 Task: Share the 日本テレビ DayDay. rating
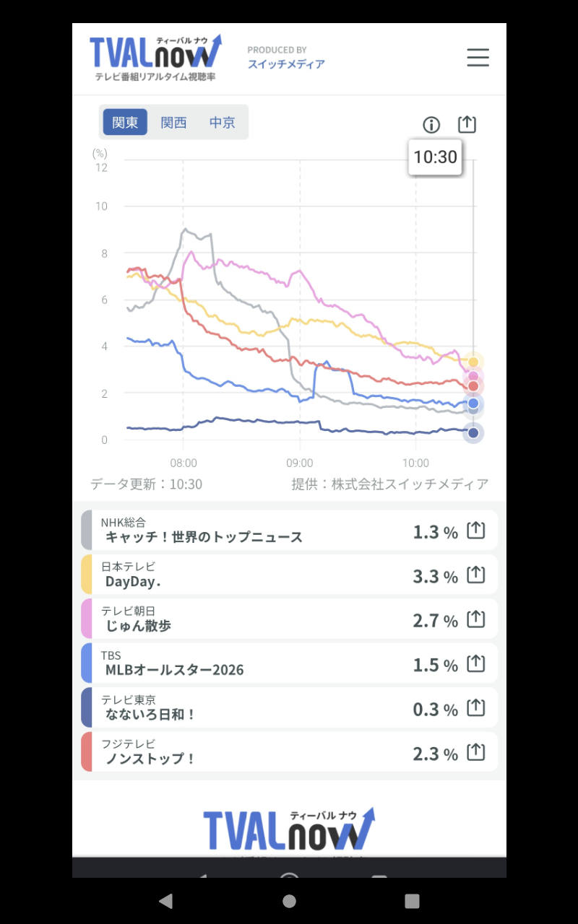coord(475,575)
